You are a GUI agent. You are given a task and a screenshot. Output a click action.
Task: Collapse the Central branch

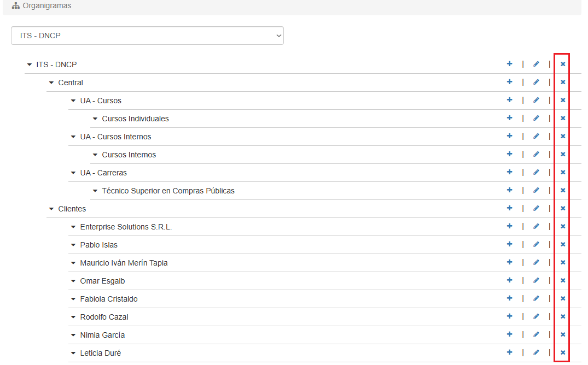51,83
